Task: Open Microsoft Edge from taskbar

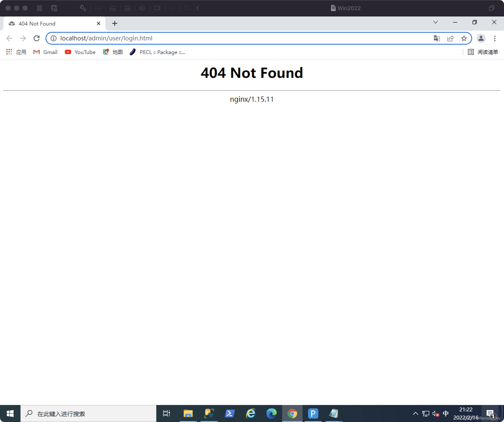Action: pos(271,413)
